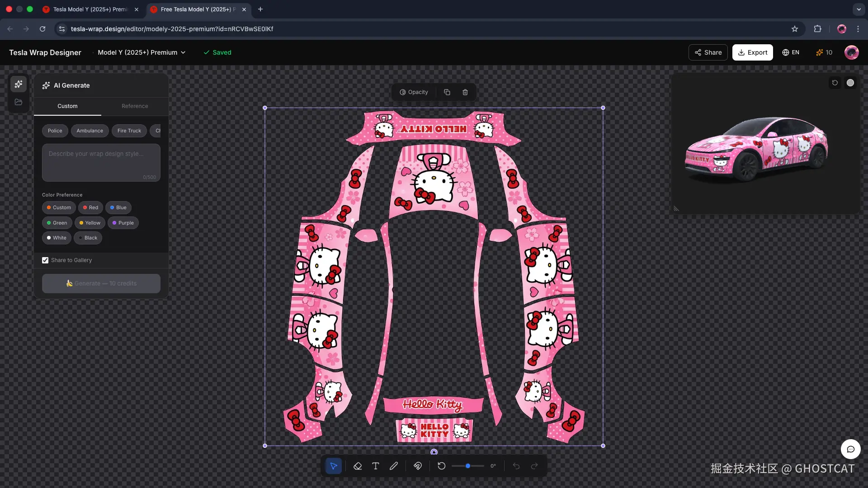This screenshot has width=868, height=488.
Task: Open the AI Generate sidebar panel icon
Action: click(19, 84)
